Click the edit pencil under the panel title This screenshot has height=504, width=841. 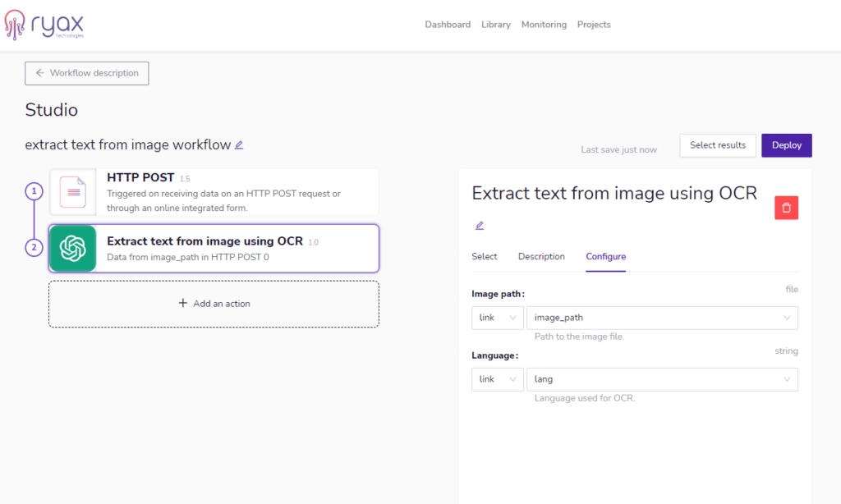point(480,225)
